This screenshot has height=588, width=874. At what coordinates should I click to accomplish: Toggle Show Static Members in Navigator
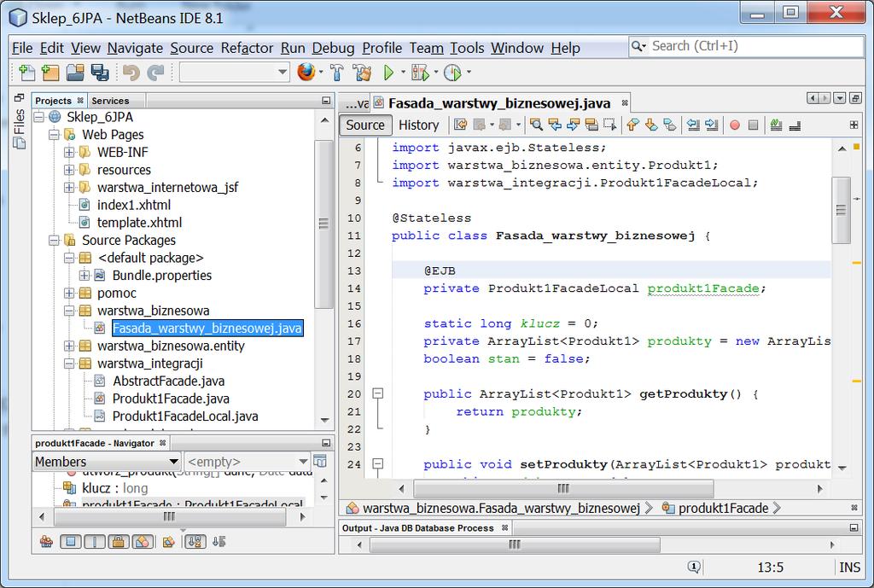pos(94,541)
